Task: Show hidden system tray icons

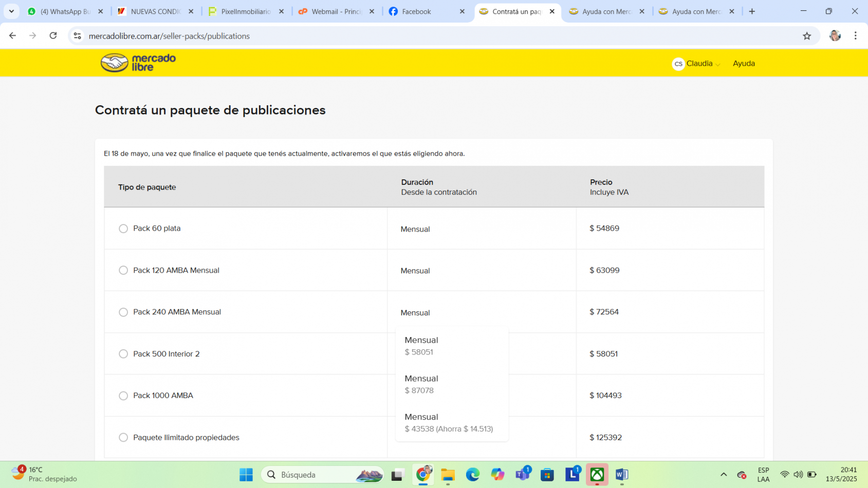Action: point(724,475)
